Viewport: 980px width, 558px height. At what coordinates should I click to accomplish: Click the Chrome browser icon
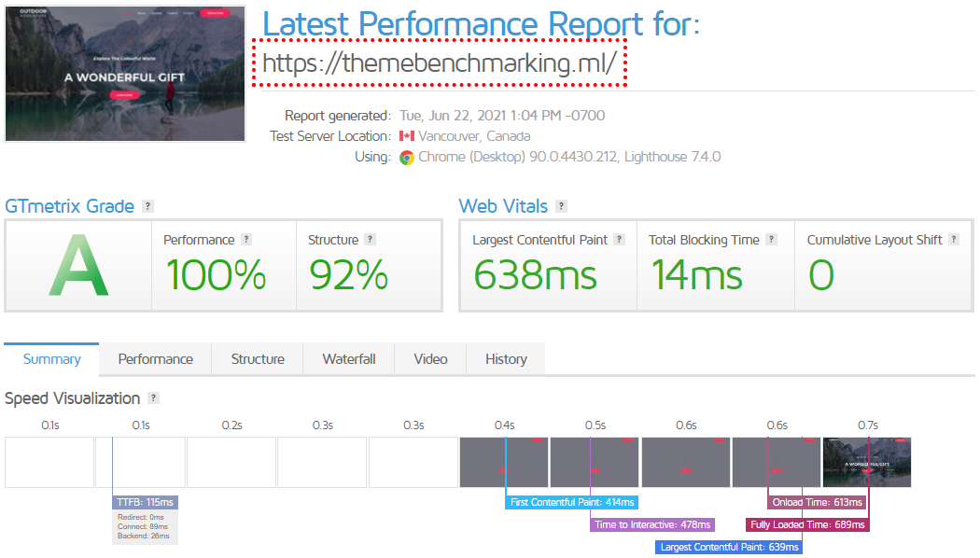coord(407,158)
